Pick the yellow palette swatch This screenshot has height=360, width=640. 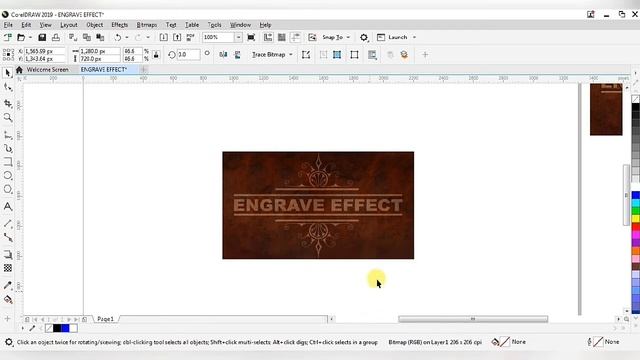[636, 219]
